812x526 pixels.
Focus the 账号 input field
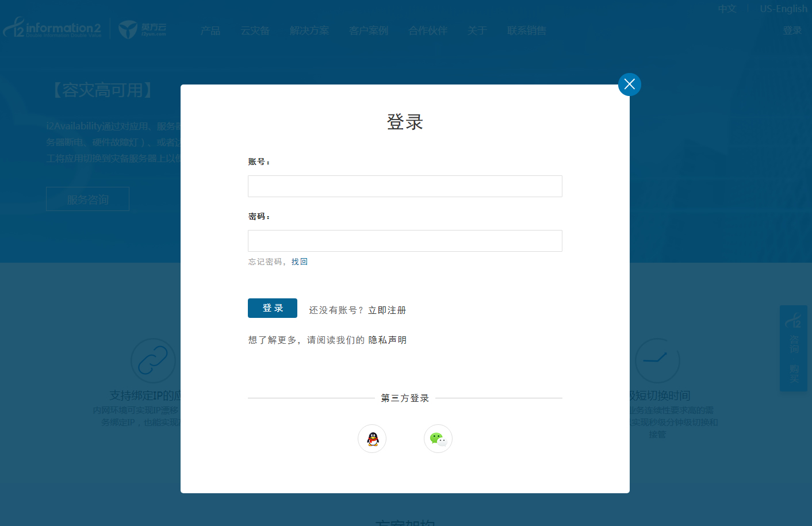(x=405, y=186)
